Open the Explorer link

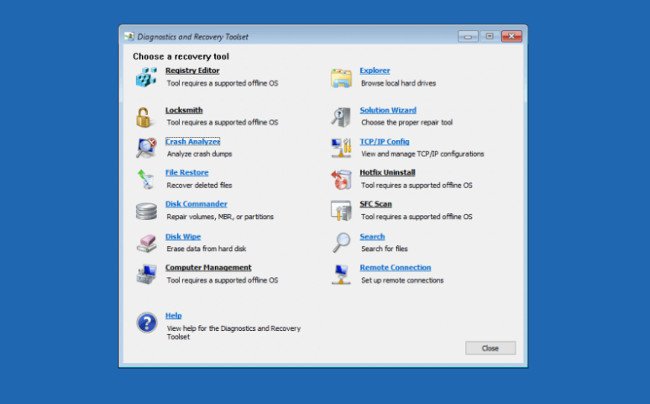click(x=375, y=70)
